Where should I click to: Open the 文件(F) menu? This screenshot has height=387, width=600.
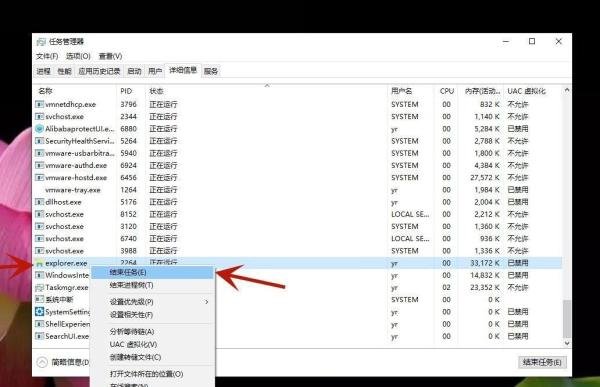tap(47, 56)
